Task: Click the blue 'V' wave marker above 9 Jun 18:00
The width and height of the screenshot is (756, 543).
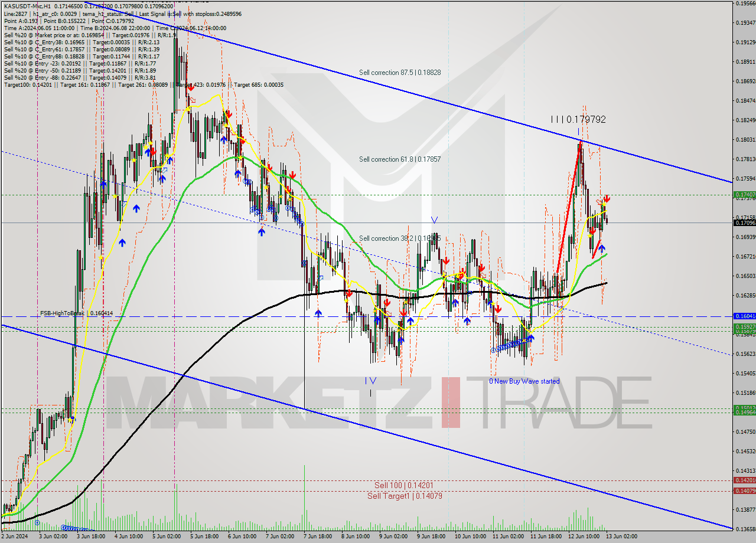Action: (x=435, y=220)
